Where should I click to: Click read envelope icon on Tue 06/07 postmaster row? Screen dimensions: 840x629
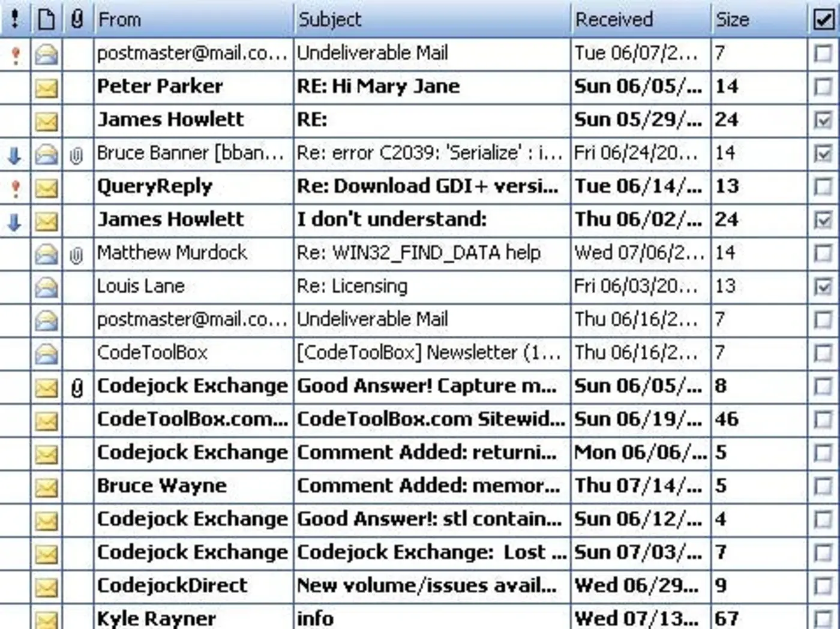point(46,55)
